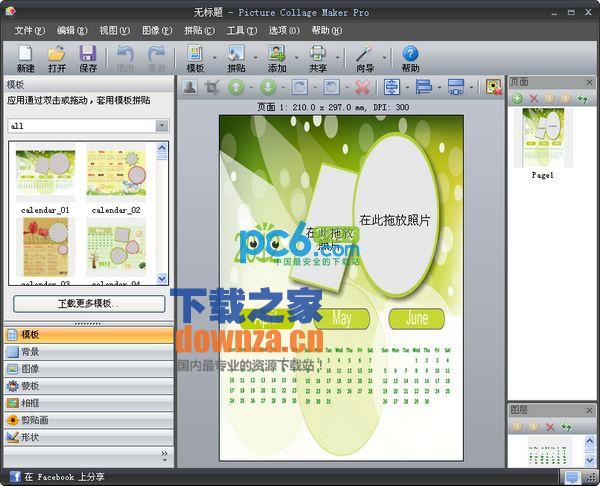Click the align left edges icon
600x486 pixels.
pos(424,87)
